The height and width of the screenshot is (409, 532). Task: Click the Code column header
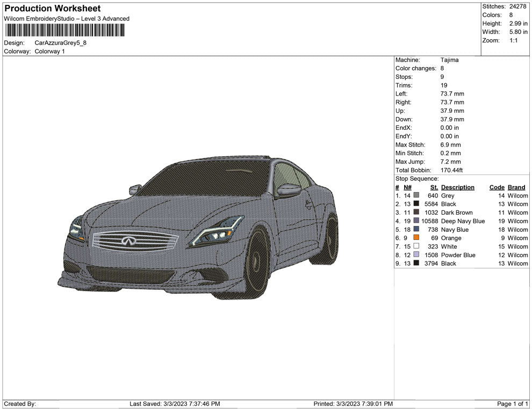[x=497, y=187]
